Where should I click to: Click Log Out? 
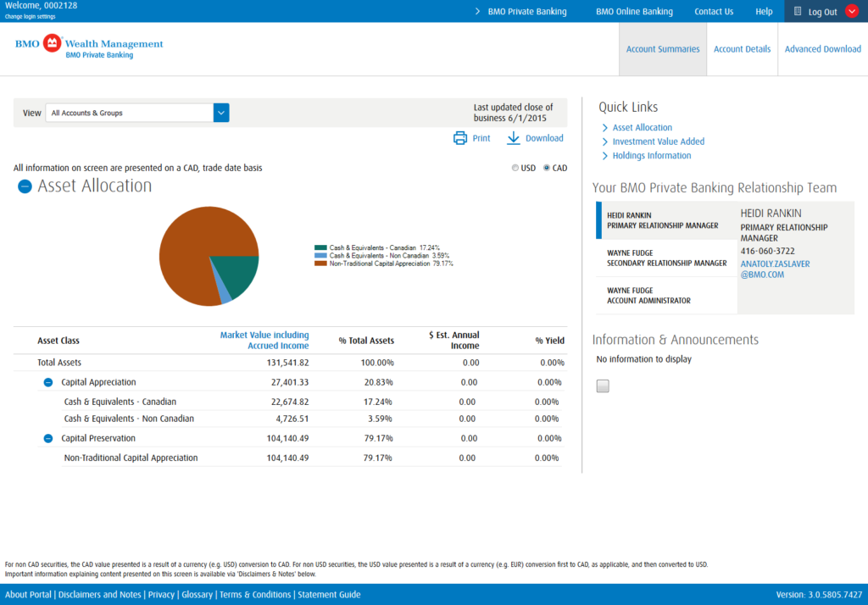822,12
